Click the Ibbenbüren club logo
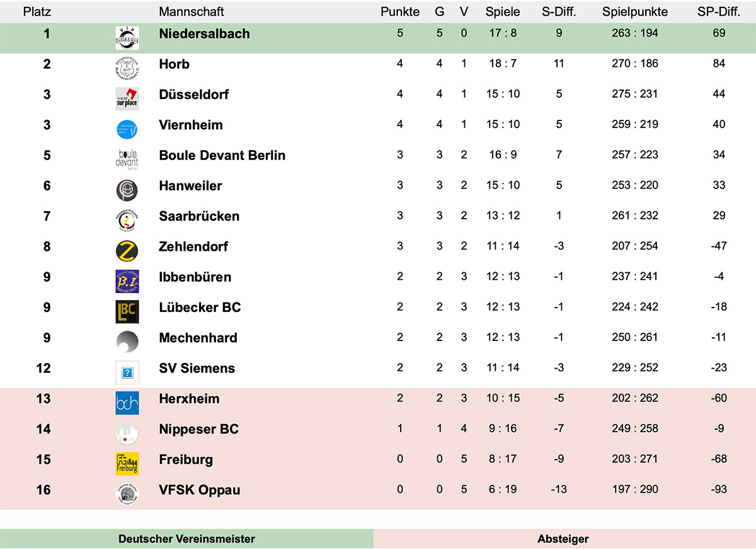 coord(127,280)
